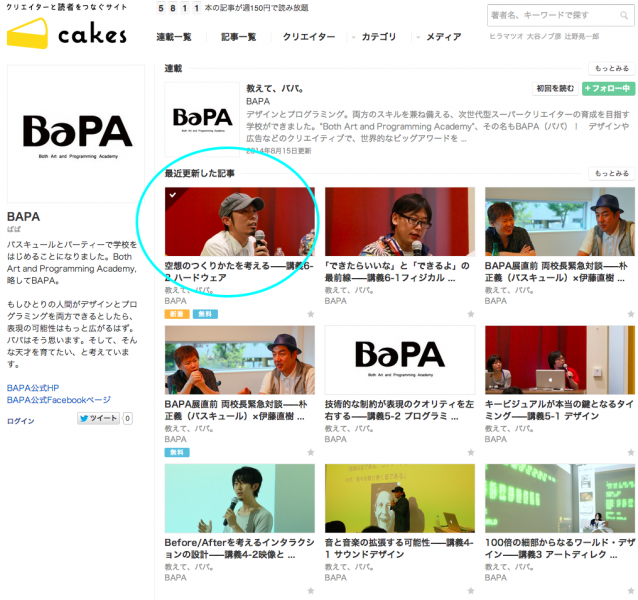Star the 講義6-1 フィジカル article

click(471, 314)
